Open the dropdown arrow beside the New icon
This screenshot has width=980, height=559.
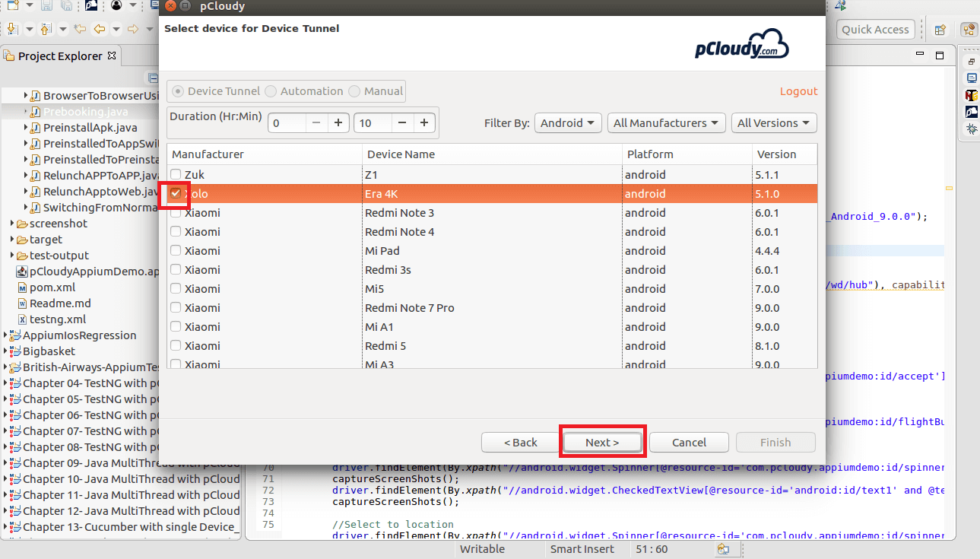click(x=29, y=5)
